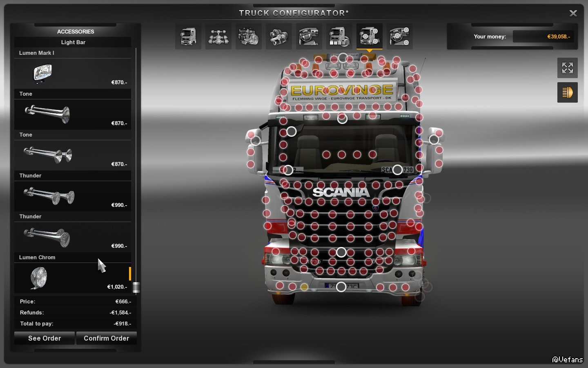Select the white-ringed slot on sun visor
This screenshot has width=588, height=368.
pos(342,119)
